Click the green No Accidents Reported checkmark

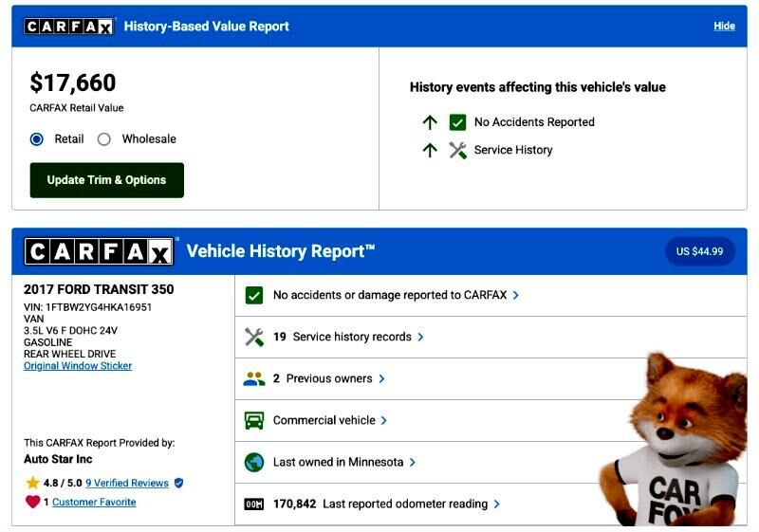[457, 122]
